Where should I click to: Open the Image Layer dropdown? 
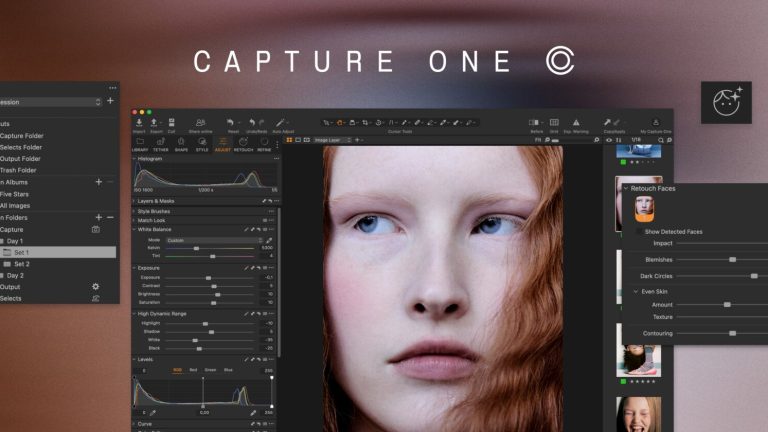tap(333, 140)
